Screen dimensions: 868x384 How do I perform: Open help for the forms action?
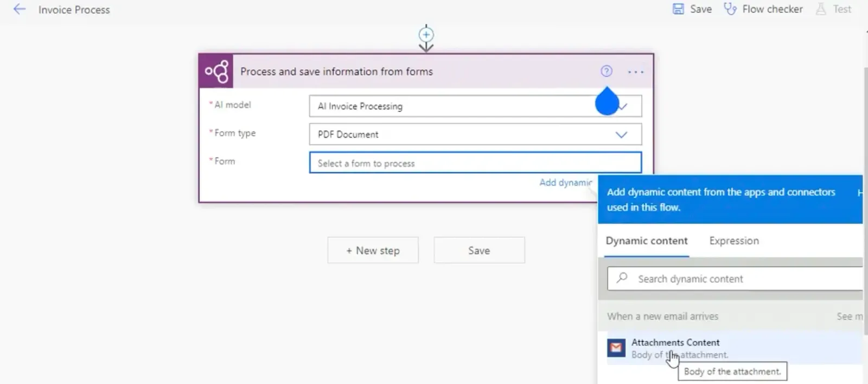(607, 71)
